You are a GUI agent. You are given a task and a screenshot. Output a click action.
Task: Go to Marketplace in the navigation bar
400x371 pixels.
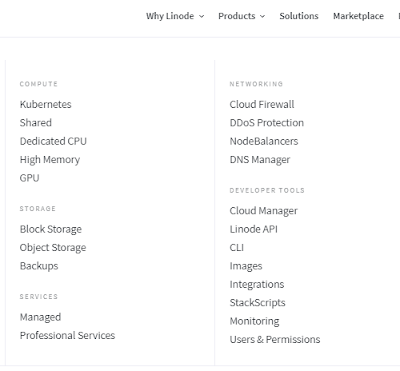point(358,16)
